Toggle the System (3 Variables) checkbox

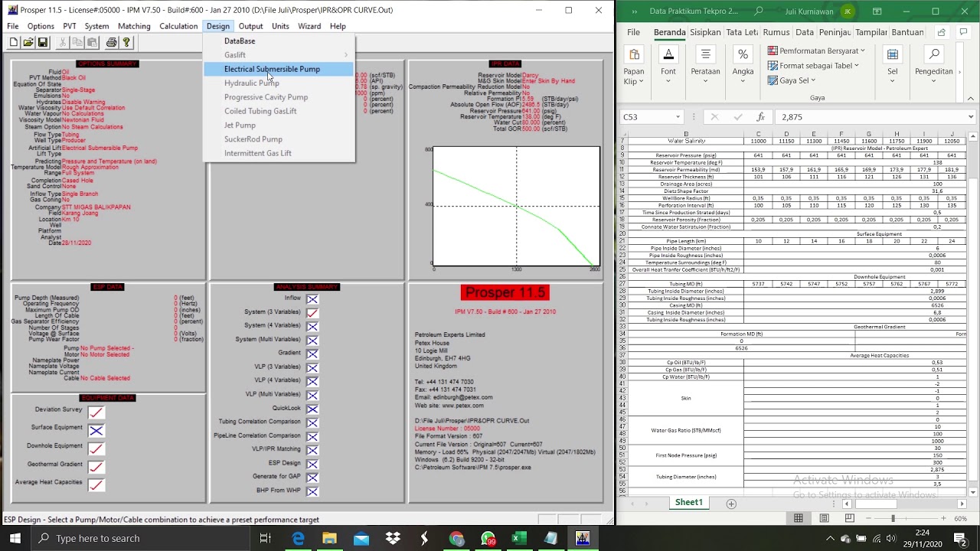coord(312,312)
